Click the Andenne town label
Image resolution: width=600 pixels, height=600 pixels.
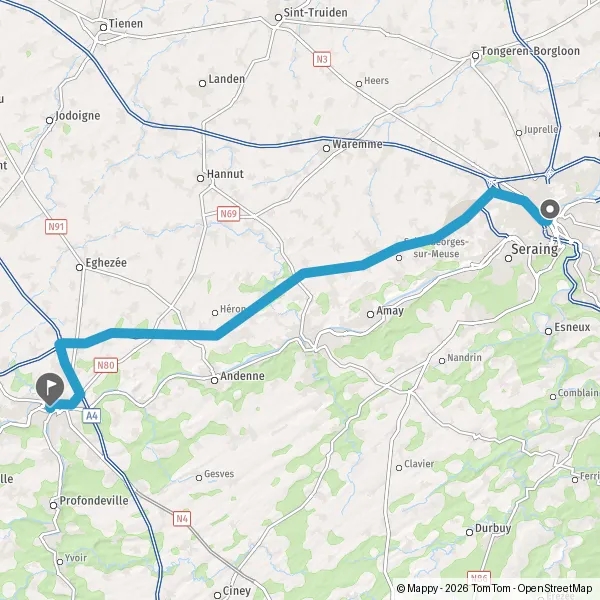click(x=242, y=376)
